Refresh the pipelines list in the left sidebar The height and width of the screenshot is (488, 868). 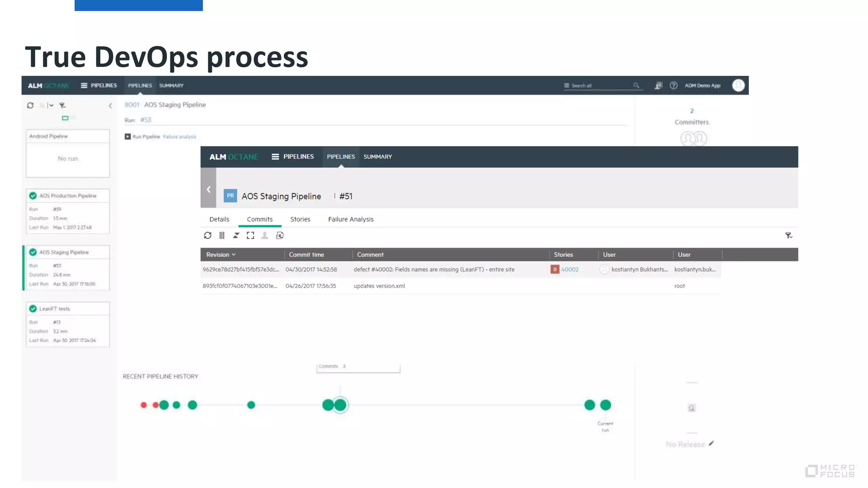tap(30, 105)
